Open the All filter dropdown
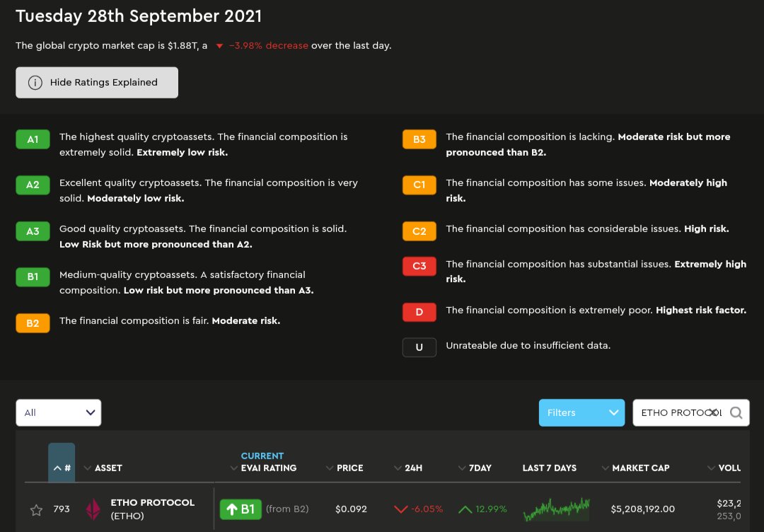The image size is (764, 532). click(x=58, y=412)
